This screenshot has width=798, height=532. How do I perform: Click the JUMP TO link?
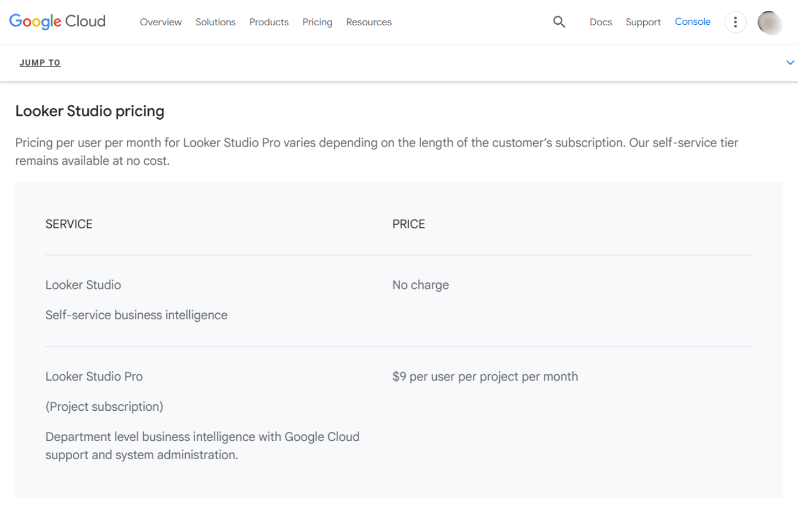pos(40,63)
